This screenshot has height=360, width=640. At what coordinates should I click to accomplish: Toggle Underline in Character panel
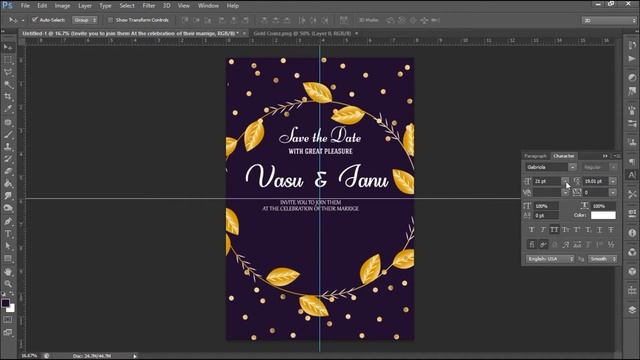[x=600, y=230]
